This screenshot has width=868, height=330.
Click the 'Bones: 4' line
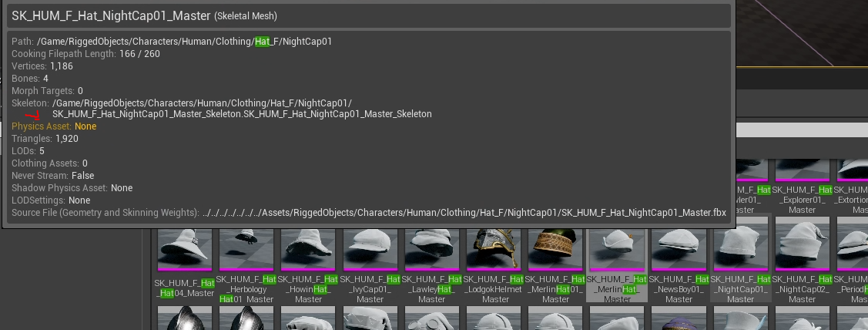pyautogui.click(x=30, y=78)
